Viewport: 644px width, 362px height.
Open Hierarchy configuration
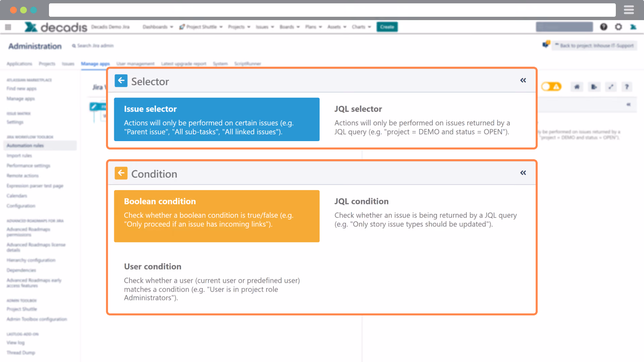click(x=31, y=260)
